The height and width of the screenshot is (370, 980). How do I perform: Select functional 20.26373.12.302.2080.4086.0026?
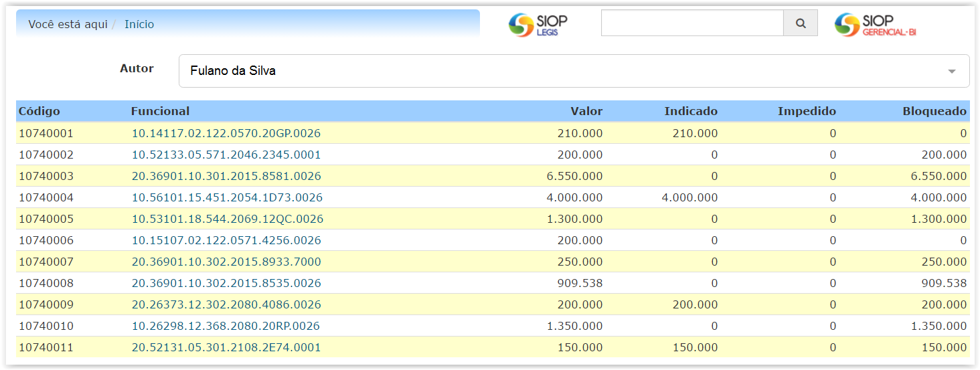coord(226,304)
